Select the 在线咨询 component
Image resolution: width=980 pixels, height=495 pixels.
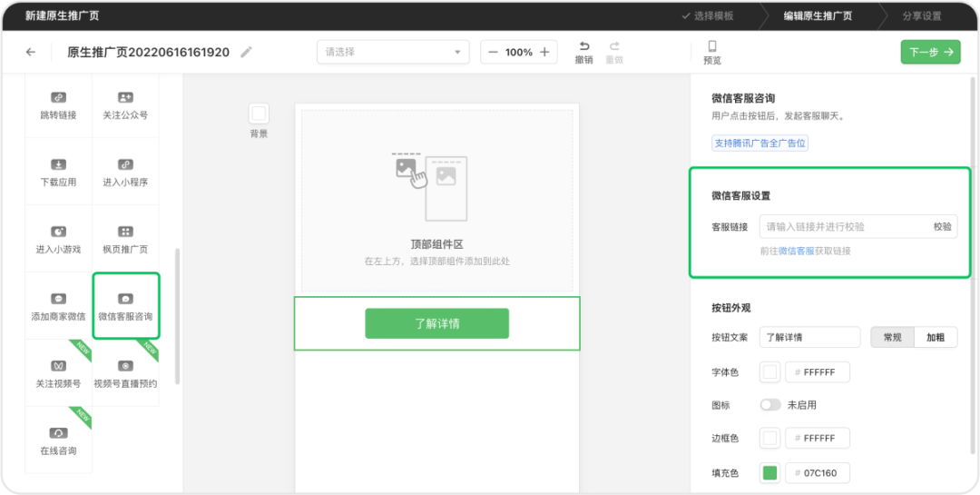[58, 440]
